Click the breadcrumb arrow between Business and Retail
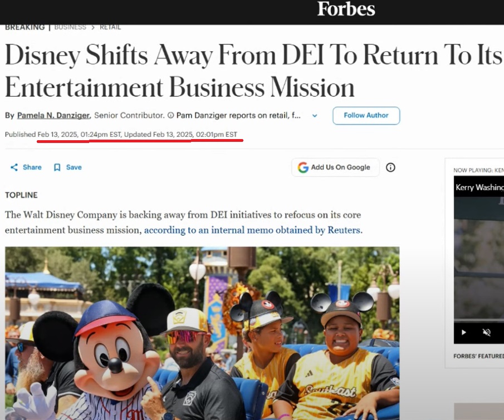The image size is (504, 420). pyautogui.click(x=93, y=27)
